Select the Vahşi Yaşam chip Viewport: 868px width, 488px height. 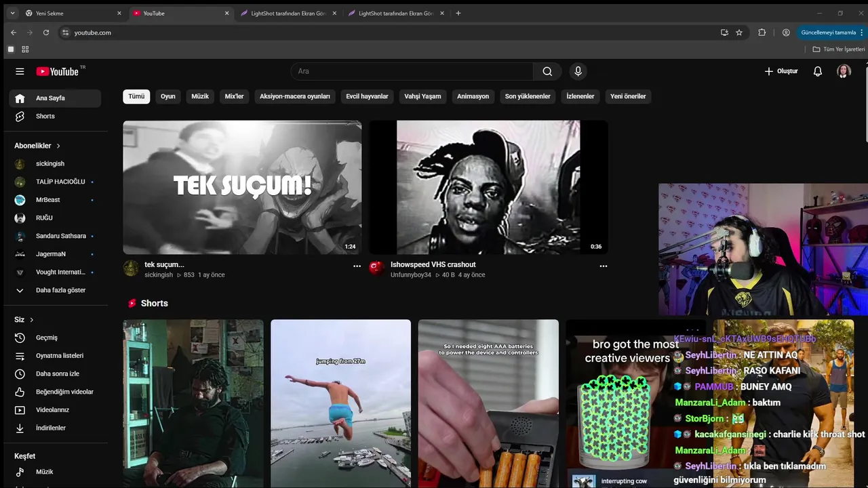click(422, 96)
